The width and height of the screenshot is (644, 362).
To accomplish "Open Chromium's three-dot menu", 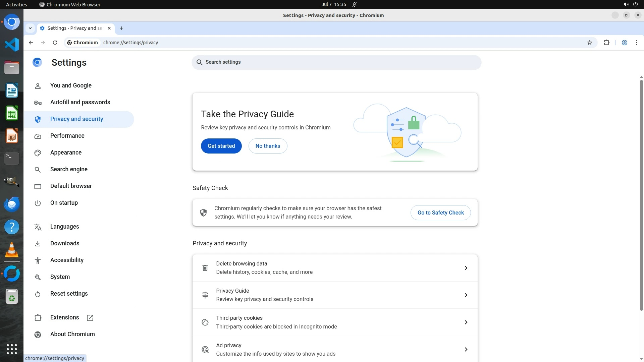I will coord(637,43).
